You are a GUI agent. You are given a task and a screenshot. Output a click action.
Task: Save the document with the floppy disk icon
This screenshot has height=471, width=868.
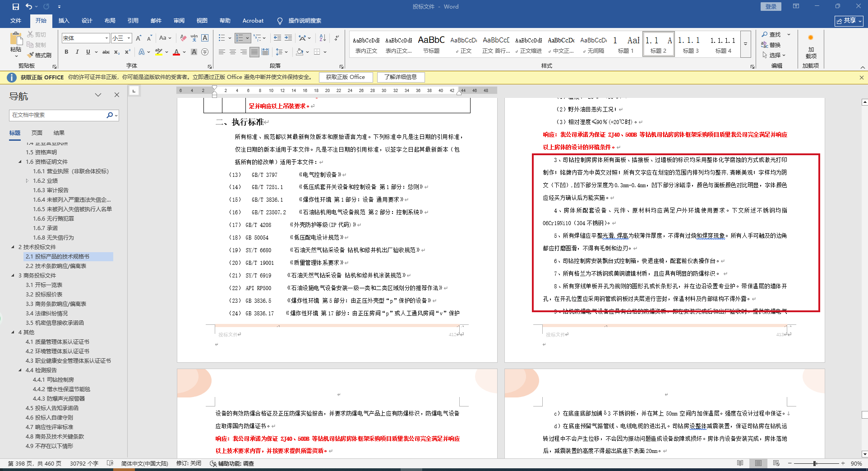point(16,6)
